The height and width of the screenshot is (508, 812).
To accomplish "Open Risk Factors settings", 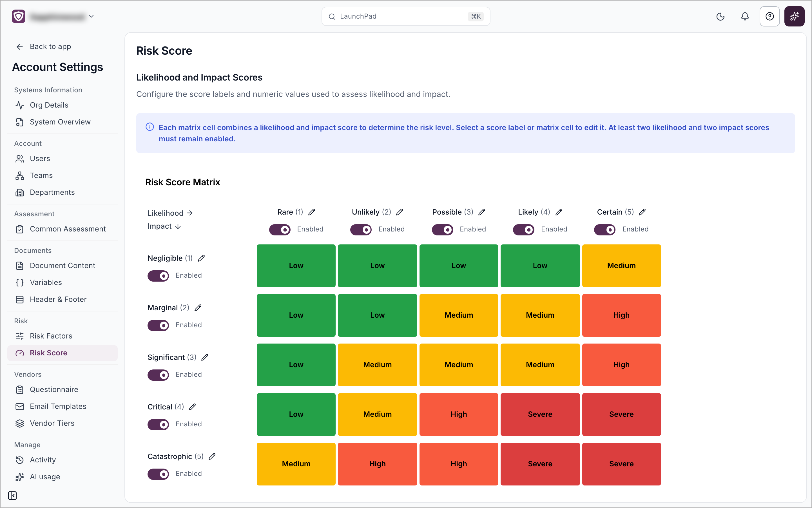I will coord(63,336).
